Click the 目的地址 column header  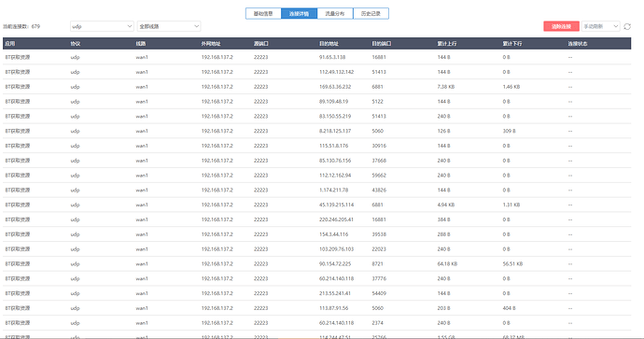pyautogui.click(x=329, y=44)
